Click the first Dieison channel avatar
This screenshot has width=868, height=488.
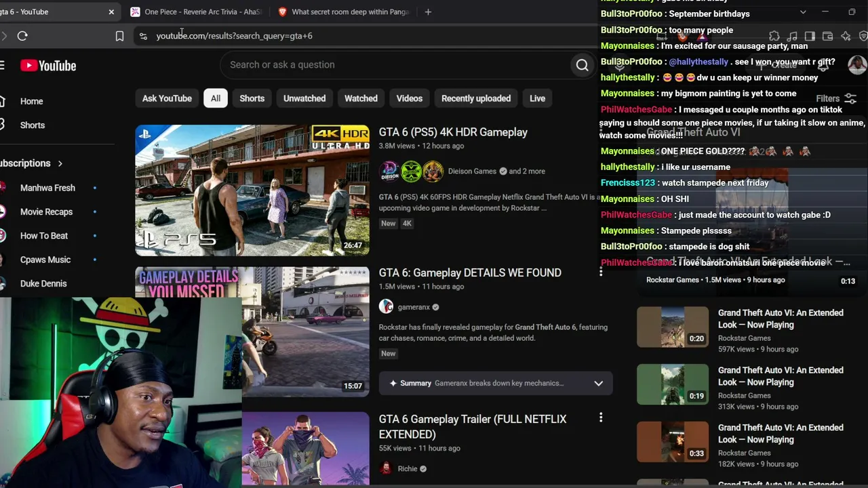[x=389, y=171]
